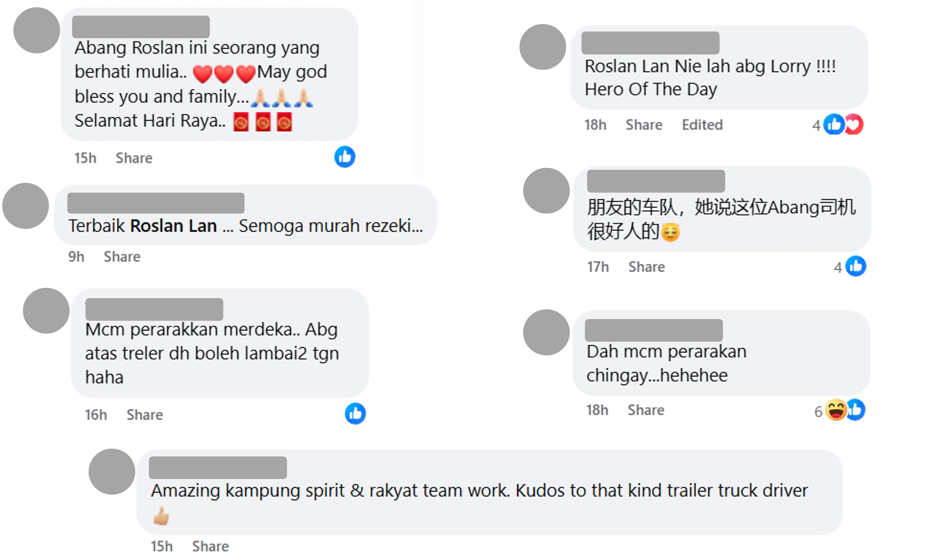Click the 9h timestamp under the Terbaik comment
The width and height of the screenshot is (925, 560).
[76, 257]
